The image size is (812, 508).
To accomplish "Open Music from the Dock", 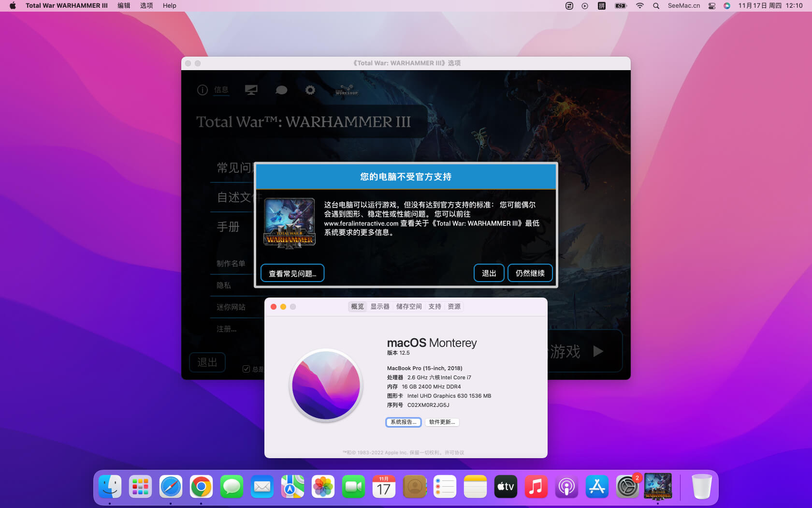I will 536,487.
